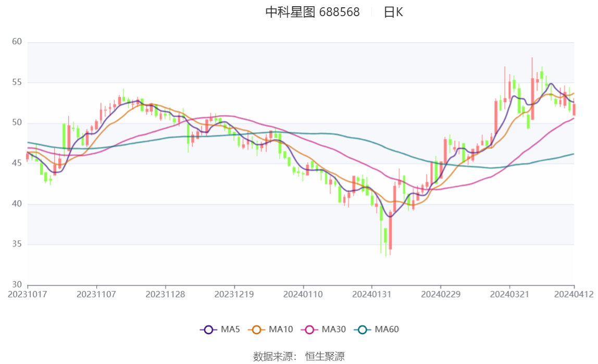Image resolution: width=598 pixels, height=364 pixels.
Task: Click the 20231107 date axis label
Action: [x=96, y=295]
